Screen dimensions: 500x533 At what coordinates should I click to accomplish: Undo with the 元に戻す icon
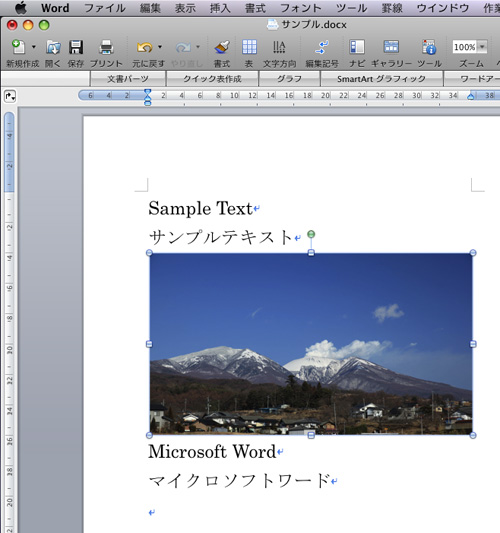[x=145, y=47]
